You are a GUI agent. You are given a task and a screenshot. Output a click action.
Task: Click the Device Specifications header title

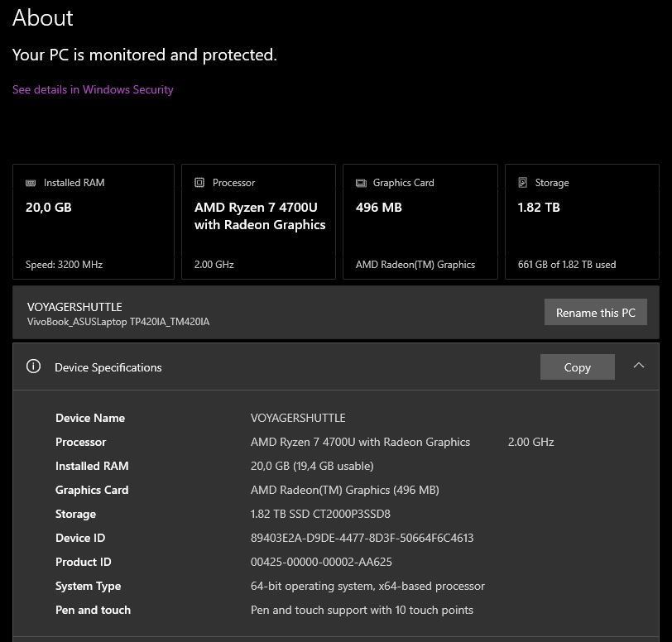pyautogui.click(x=108, y=367)
